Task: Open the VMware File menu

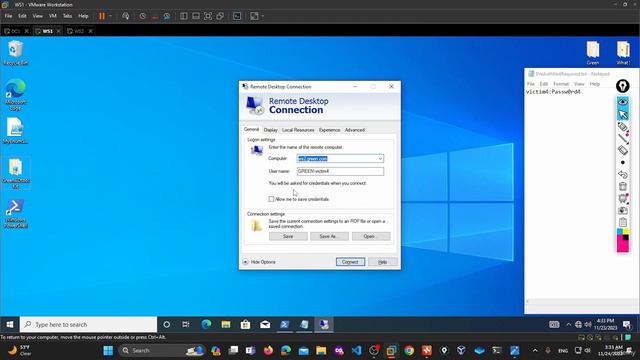Action: point(8,16)
